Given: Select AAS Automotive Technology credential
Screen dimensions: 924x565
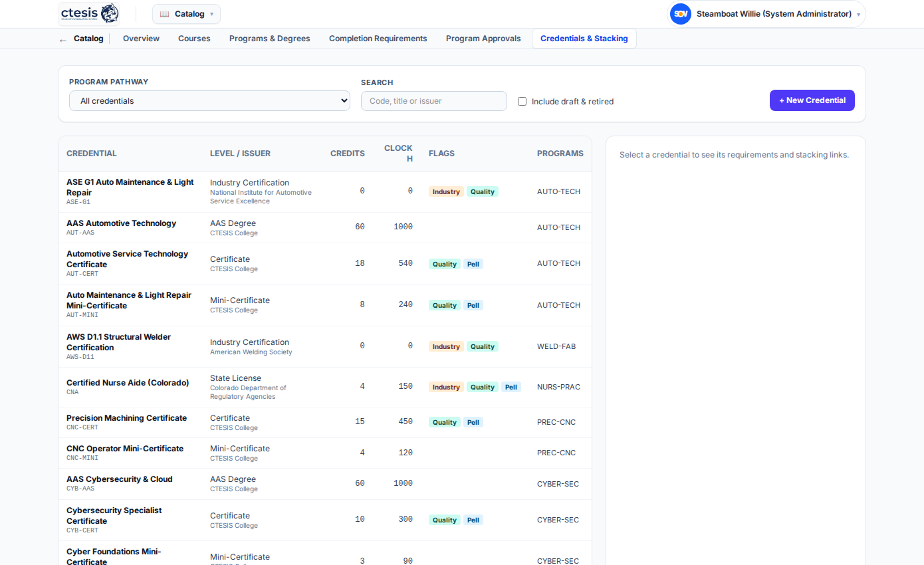Looking at the screenshot, I should [x=325, y=228].
